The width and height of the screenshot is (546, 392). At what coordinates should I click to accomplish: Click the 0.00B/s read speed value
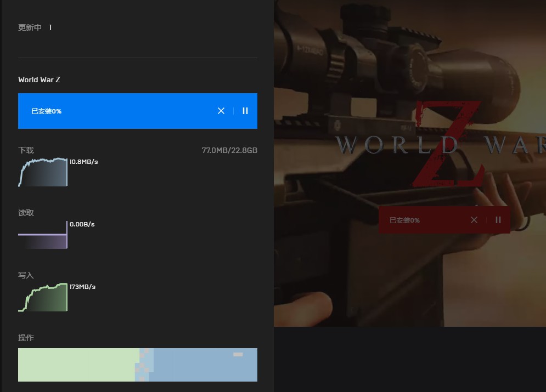point(82,224)
